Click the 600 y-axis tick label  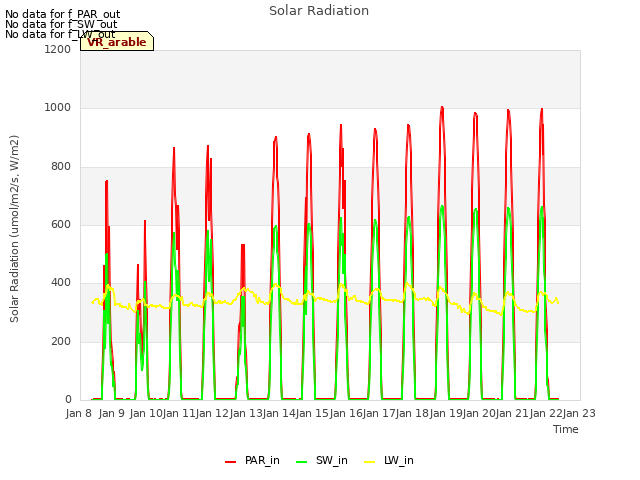[x=61, y=224]
